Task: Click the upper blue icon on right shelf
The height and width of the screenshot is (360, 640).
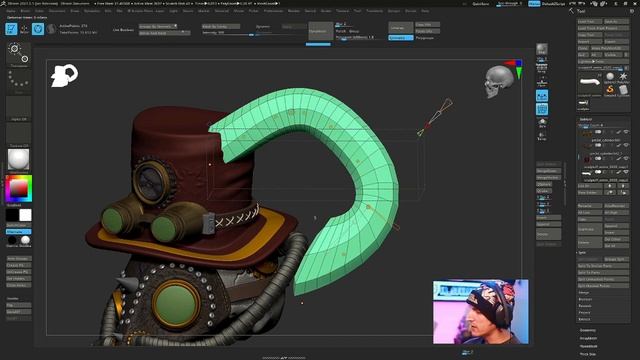Action: 542,96
